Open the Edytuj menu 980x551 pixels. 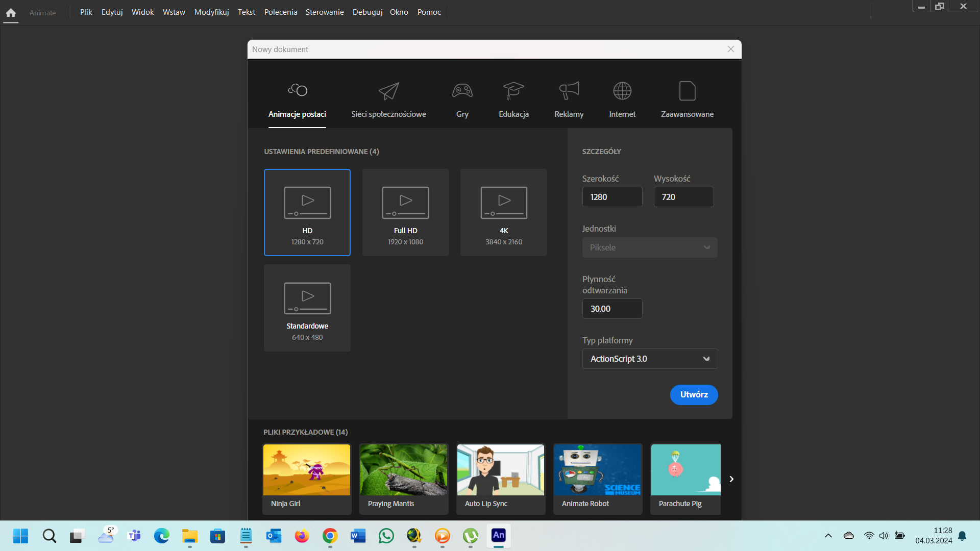tap(112, 12)
